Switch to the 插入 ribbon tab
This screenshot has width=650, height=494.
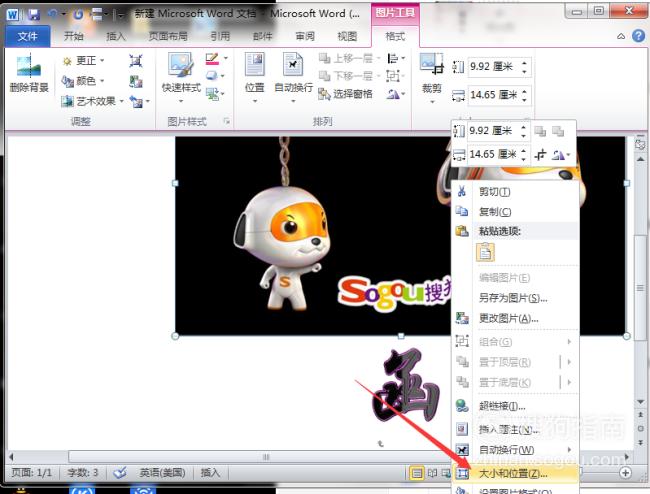(116, 36)
